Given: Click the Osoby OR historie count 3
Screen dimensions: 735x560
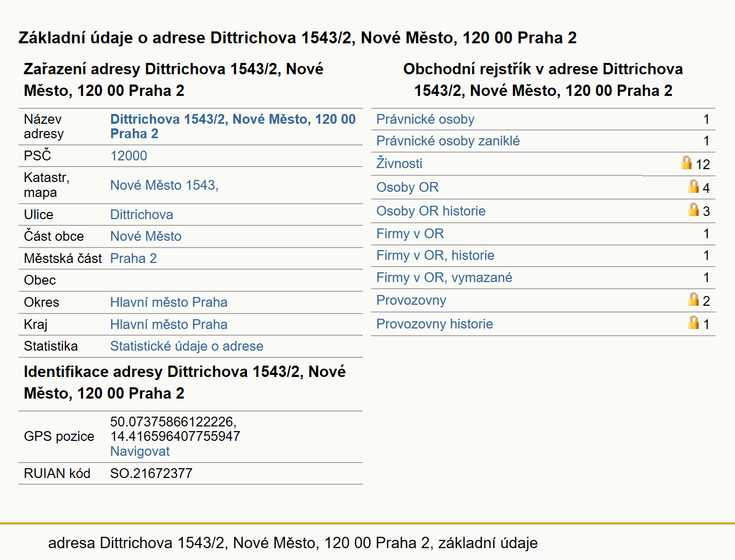Looking at the screenshot, I should (706, 211).
